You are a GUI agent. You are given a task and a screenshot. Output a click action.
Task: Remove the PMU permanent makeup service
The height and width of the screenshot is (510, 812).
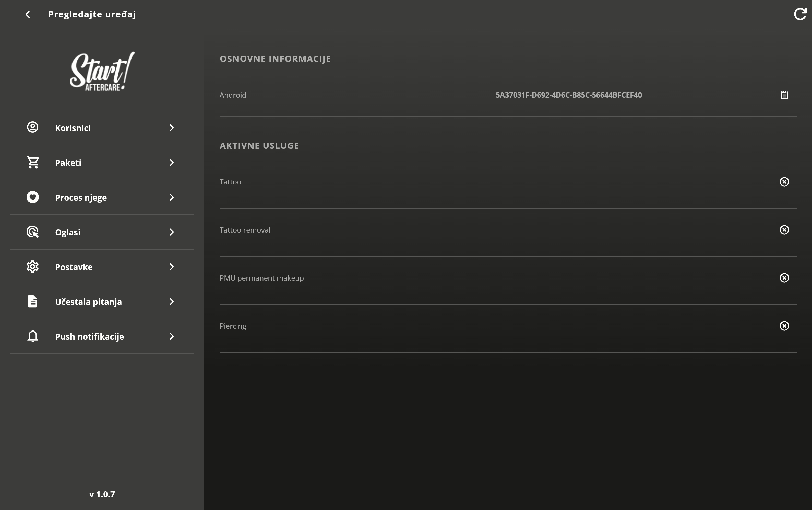click(x=784, y=277)
